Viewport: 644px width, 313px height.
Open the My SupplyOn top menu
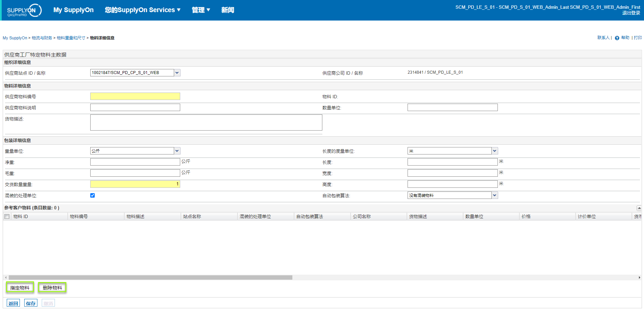coord(73,10)
